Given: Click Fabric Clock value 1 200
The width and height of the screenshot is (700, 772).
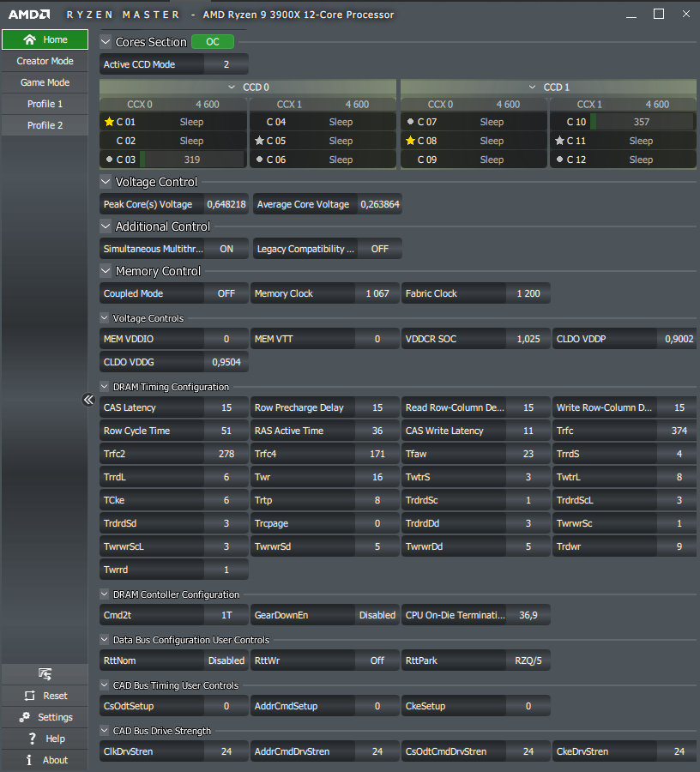Looking at the screenshot, I should click(528, 293).
